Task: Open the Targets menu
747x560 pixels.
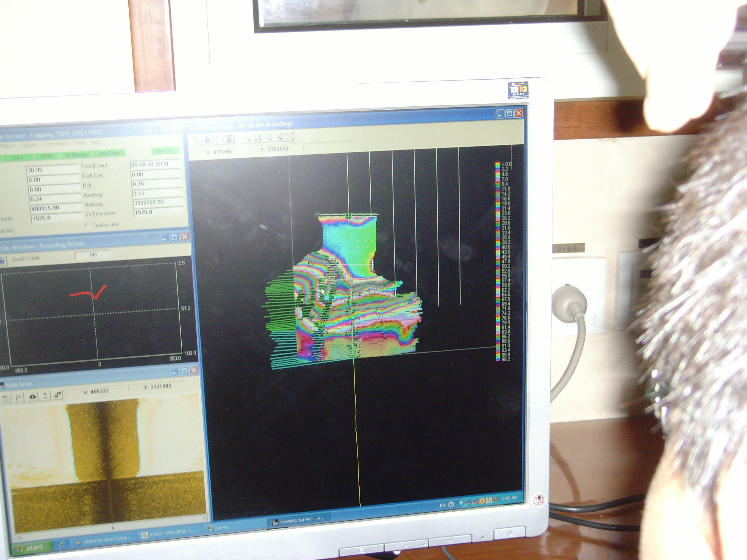Action: [x=29, y=145]
